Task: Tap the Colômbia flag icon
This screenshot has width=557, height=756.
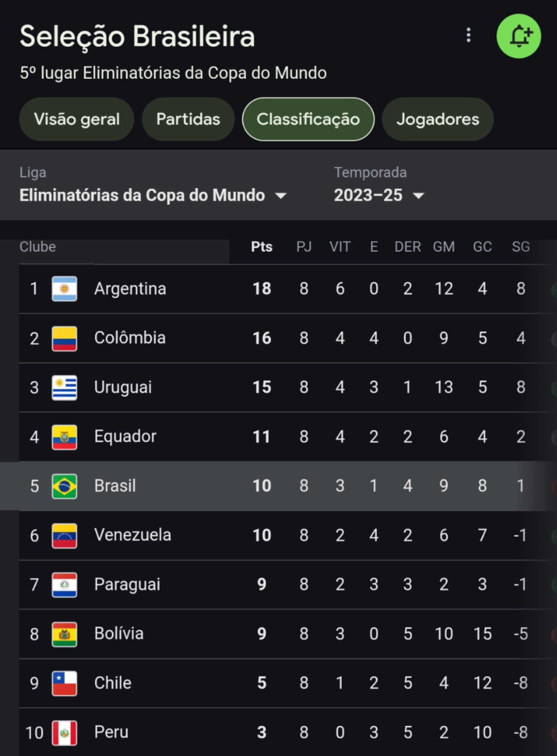Action: [x=64, y=338]
